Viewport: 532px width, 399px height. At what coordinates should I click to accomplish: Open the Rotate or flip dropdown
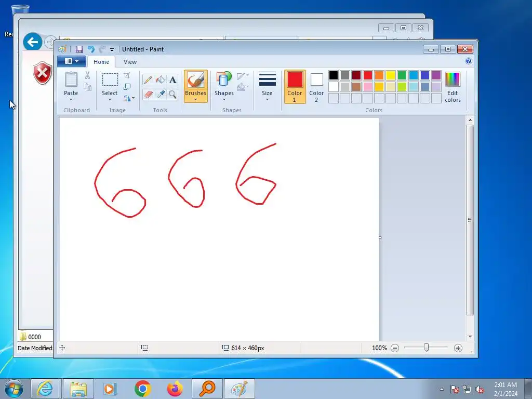pos(129,98)
